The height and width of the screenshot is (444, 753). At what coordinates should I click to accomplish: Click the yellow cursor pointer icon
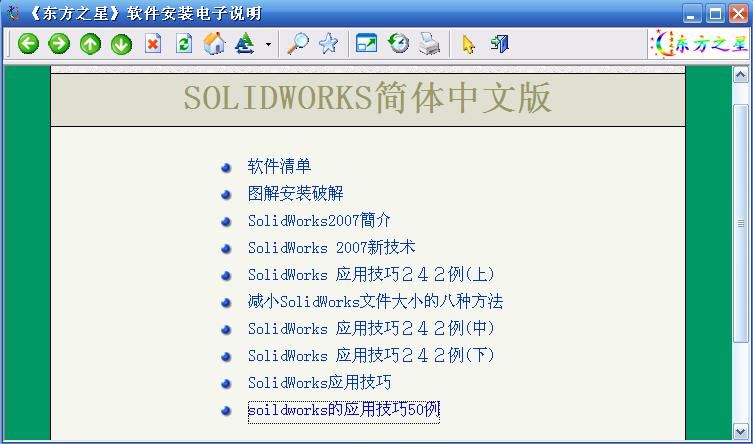coord(468,44)
